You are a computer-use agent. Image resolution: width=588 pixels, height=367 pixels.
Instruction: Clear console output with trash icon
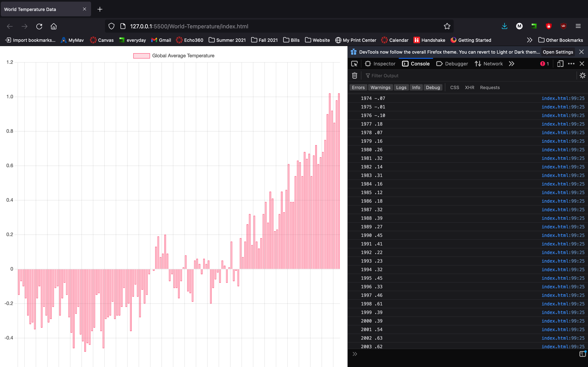(354, 75)
